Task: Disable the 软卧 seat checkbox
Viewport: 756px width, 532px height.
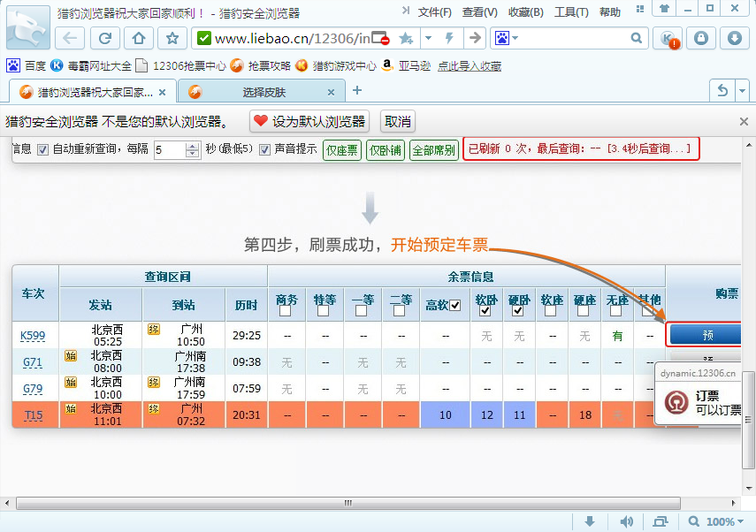Action: (x=484, y=311)
